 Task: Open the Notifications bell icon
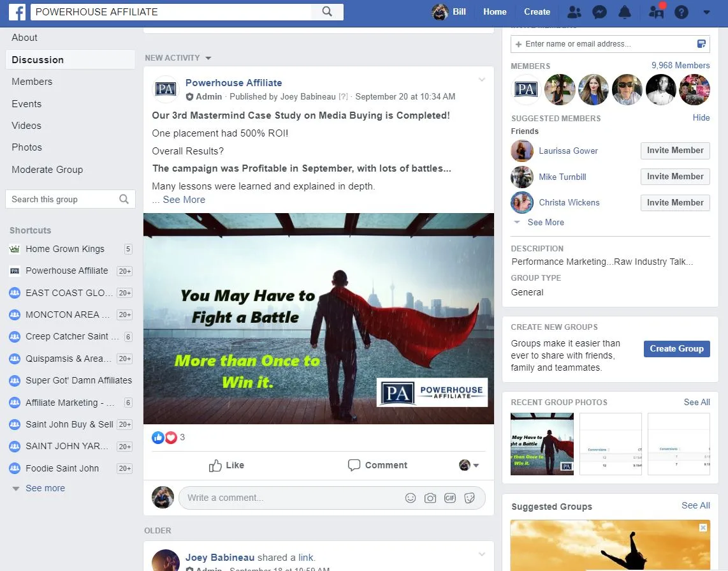tap(625, 12)
